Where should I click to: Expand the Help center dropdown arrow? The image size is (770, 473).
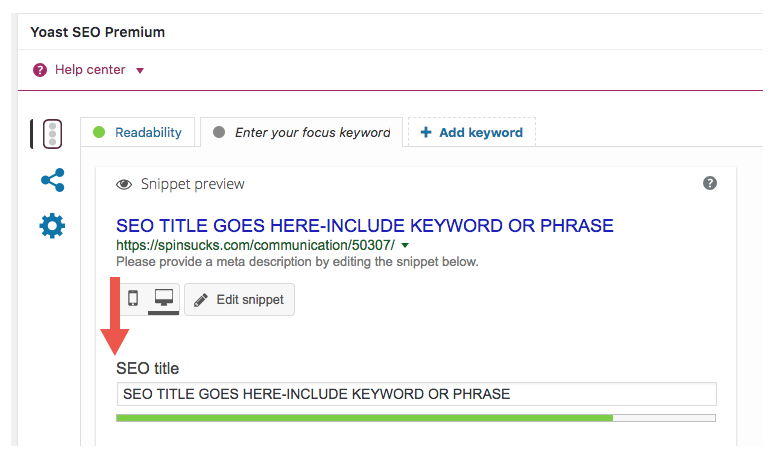[x=140, y=71]
